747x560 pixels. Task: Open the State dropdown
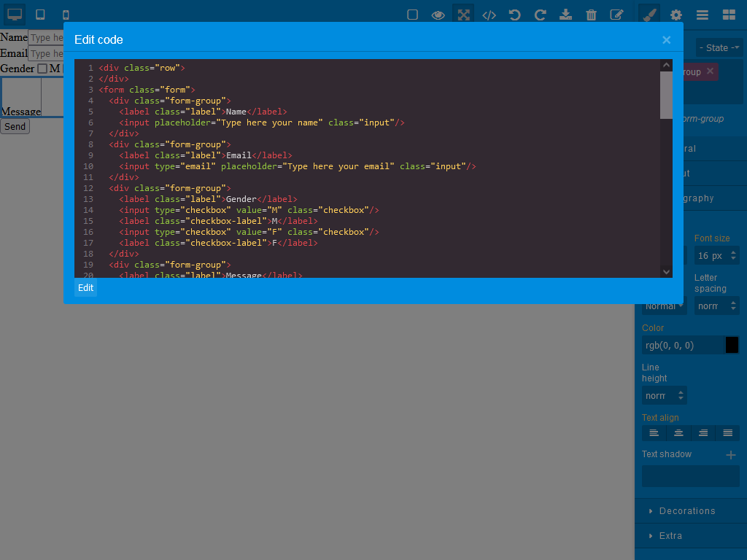pyautogui.click(x=719, y=47)
